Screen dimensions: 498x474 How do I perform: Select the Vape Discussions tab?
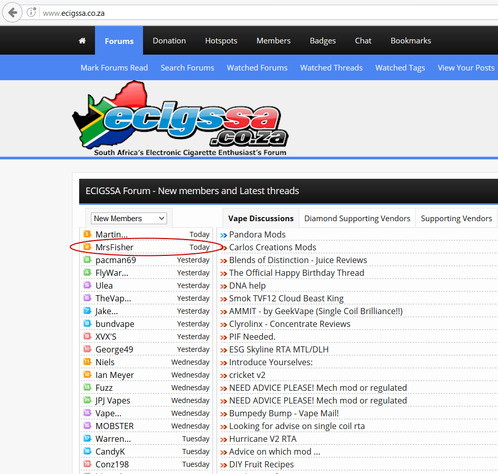pos(261,218)
